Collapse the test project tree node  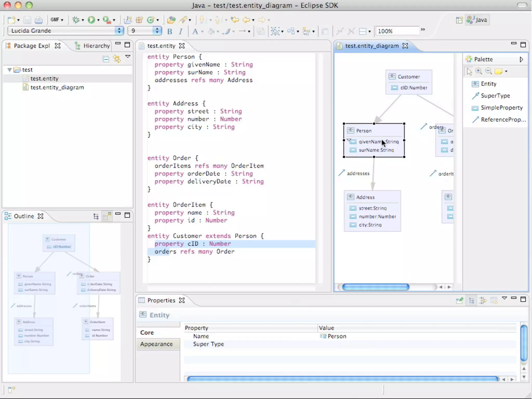point(10,70)
